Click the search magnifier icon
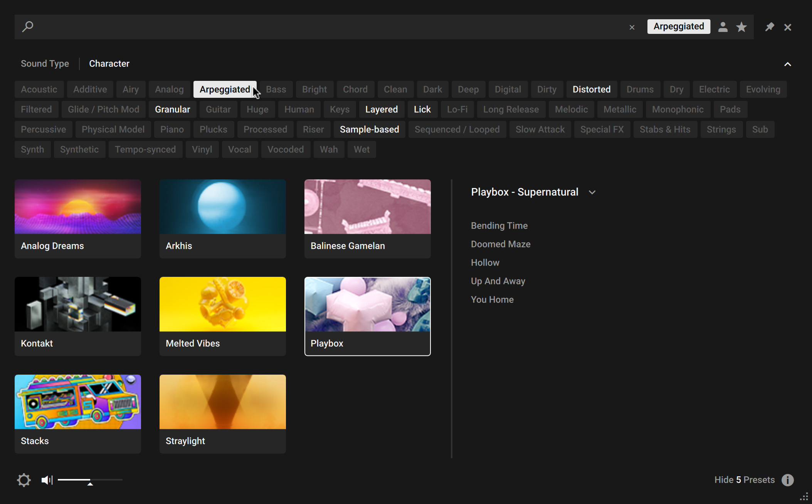Image resolution: width=812 pixels, height=504 pixels. click(28, 27)
